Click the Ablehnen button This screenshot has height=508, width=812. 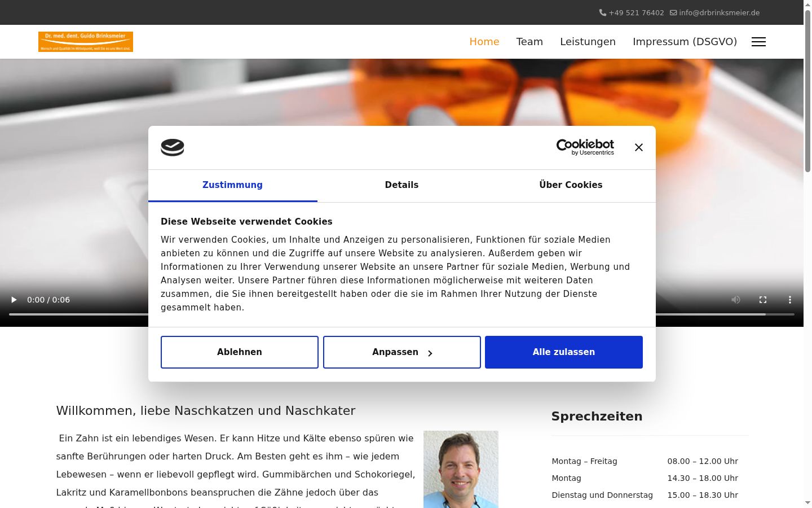[x=240, y=352]
